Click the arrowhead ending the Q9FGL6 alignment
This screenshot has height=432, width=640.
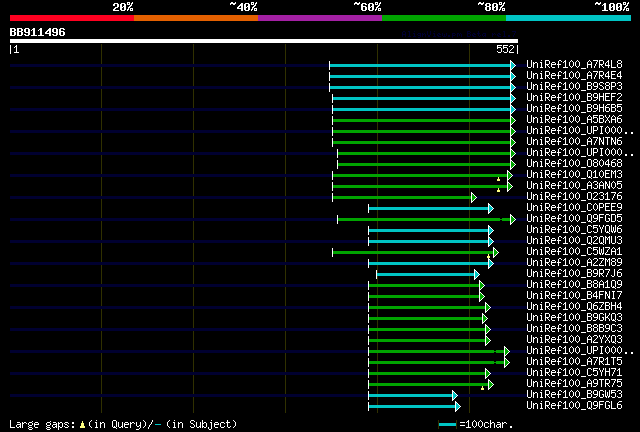tap(458, 407)
